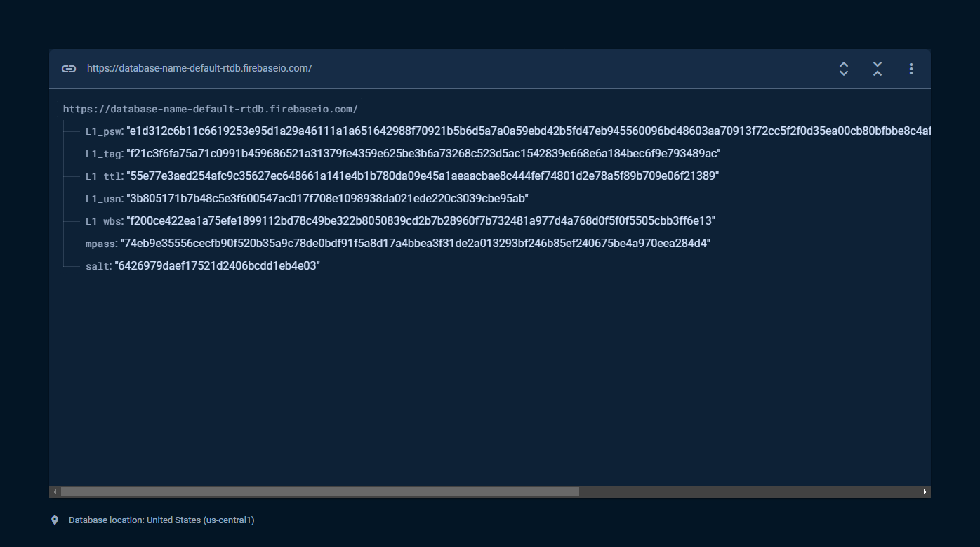Click the L1_tag value starting with f21c3f6f
The height and width of the screenshot is (547, 980).
pos(423,153)
